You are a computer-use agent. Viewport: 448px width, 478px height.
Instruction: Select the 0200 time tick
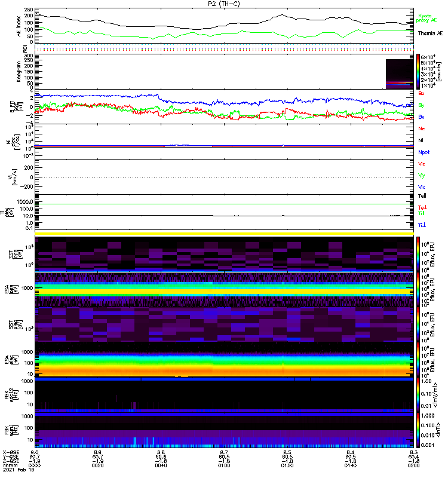pyautogui.click(x=413, y=465)
